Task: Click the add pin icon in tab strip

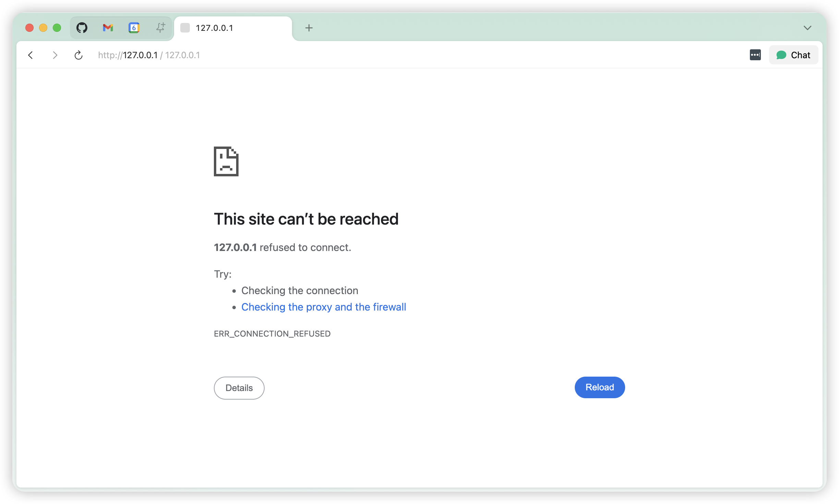Action: point(160,28)
